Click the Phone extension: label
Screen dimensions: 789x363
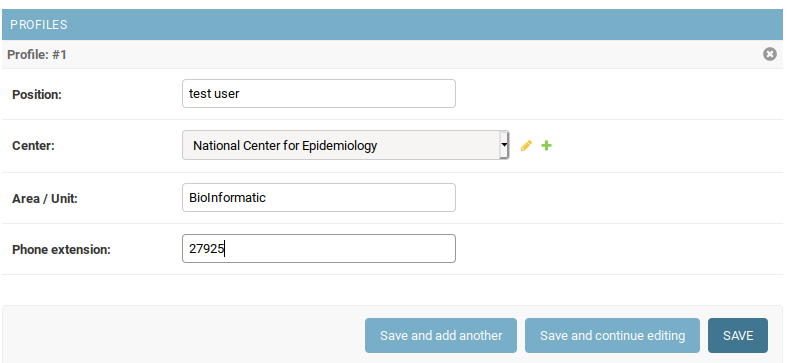61,250
